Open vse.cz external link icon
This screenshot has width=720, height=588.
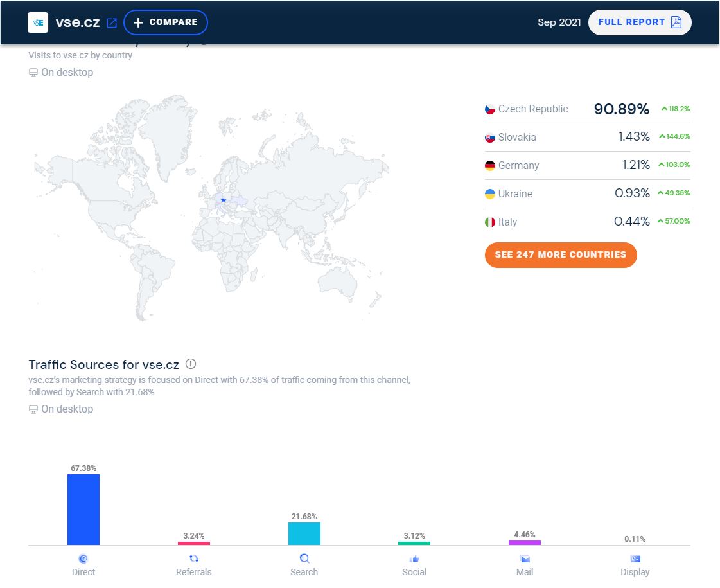pyautogui.click(x=112, y=23)
